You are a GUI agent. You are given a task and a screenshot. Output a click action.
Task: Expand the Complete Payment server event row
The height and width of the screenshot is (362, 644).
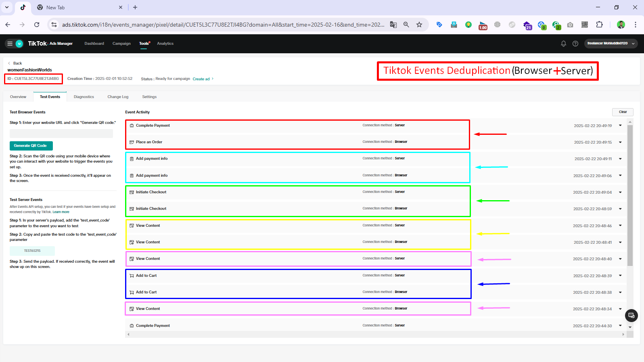click(620, 126)
